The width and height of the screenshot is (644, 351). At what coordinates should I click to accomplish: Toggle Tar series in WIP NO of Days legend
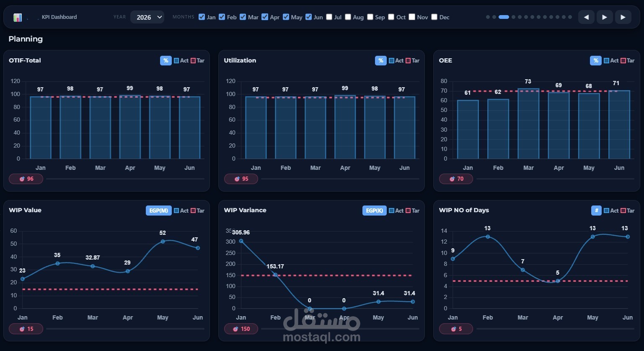coord(627,211)
